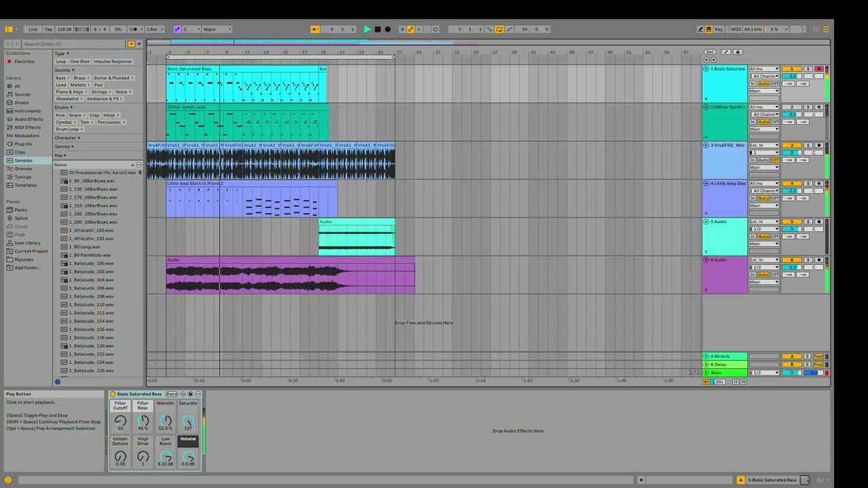Screen dimensions: 868x488
Task: Click track 3's pan control
Action: (x=813, y=153)
